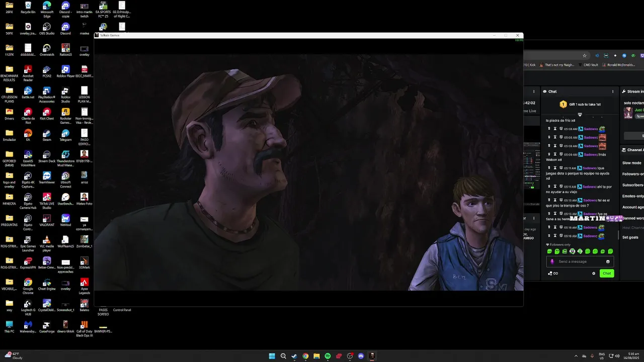Switch to Spotify on the taskbar
The width and height of the screenshot is (644, 362).
coord(328,356)
